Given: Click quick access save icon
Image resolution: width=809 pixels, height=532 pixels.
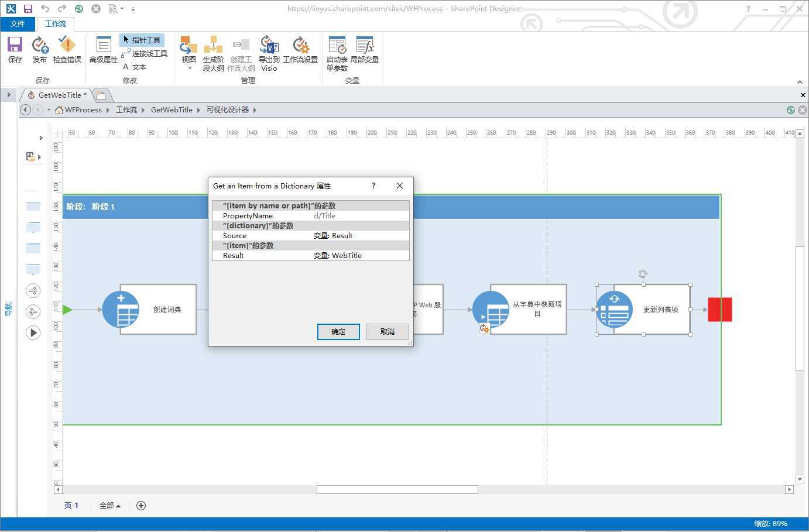Looking at the screenshot, I should [28, 9].
